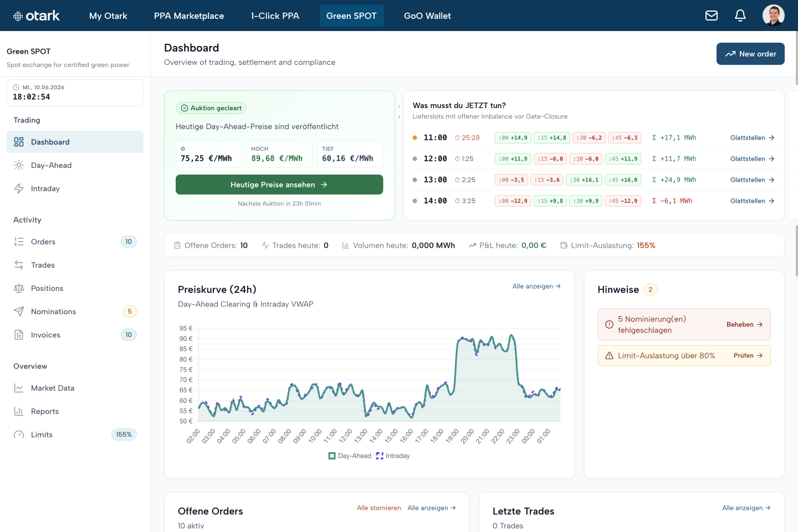798x532 pixels.
Task: Click the Limits 155% badge
Action: [x=124, y=434]
